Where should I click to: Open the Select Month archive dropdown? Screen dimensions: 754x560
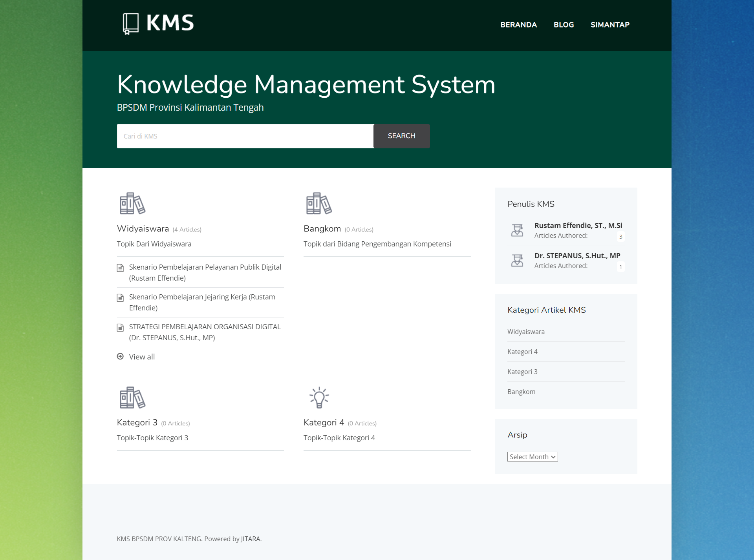(532, 457)
